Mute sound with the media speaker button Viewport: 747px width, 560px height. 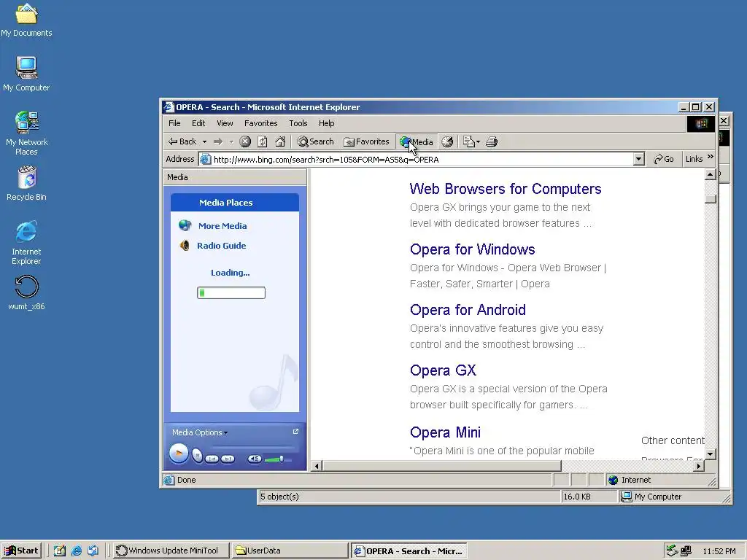click(x=255, y=459)
